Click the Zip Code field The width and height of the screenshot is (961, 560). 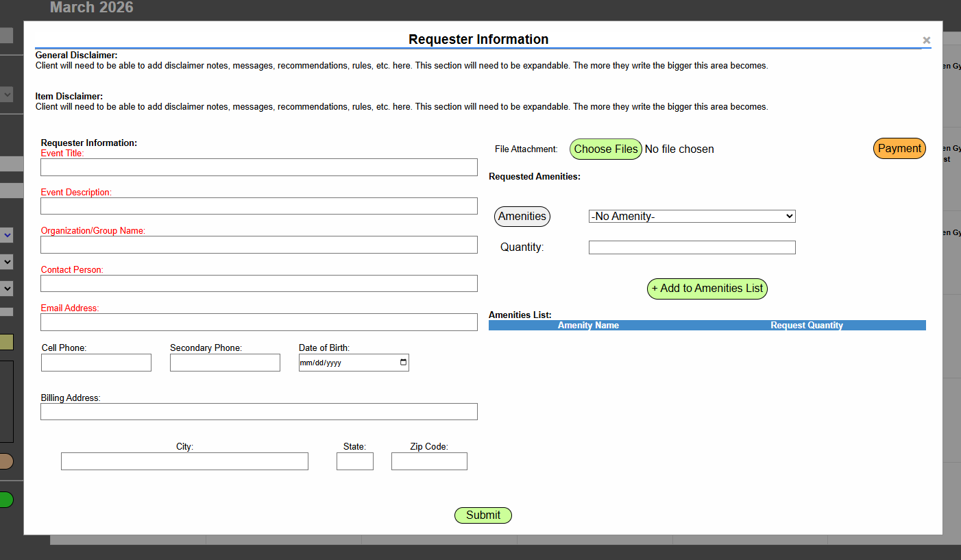coord(429,461)
